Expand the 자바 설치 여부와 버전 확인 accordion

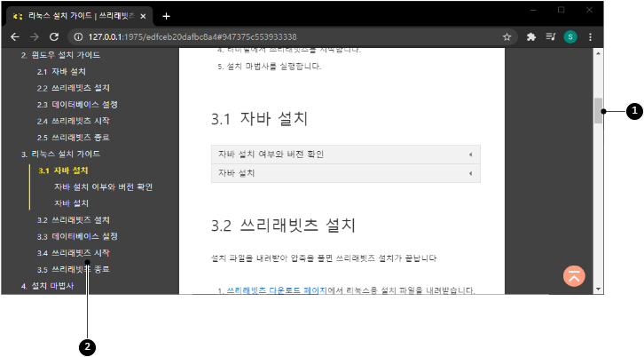click(345, 155)
